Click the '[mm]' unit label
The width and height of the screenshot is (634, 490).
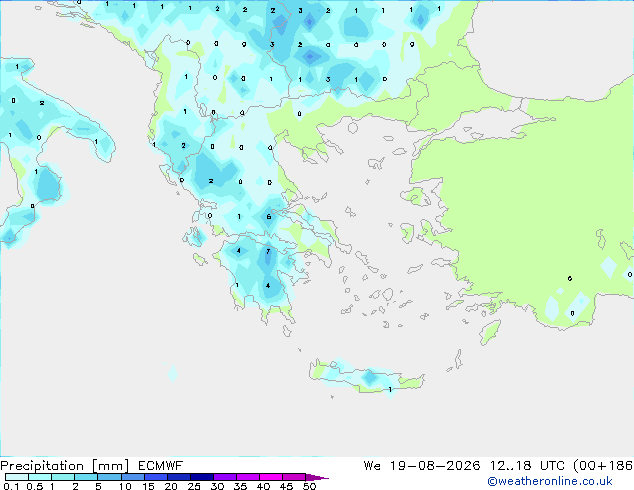pyautogui.click(x=110, y=466)
